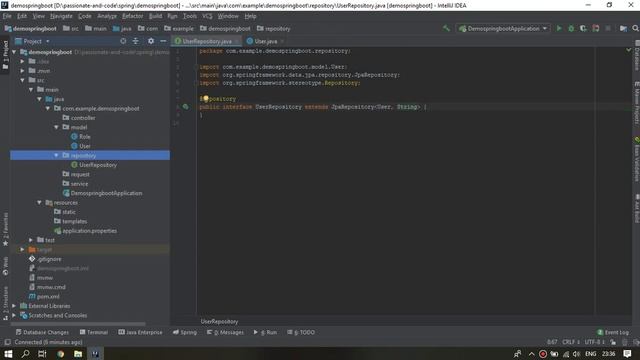Screen dimensions: 640x360
Task: Open the run configuration dropdown DemospringbootApplication
Action: (x=503, y=29)
